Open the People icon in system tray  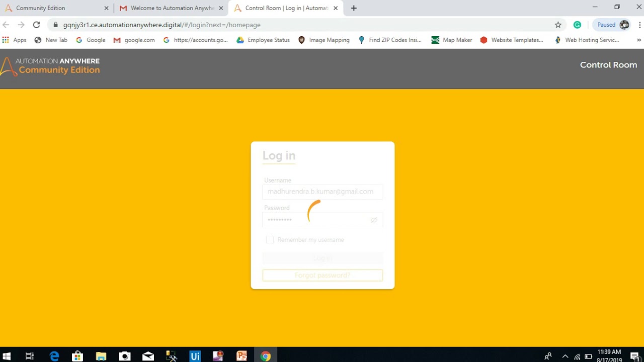[548, 356]
